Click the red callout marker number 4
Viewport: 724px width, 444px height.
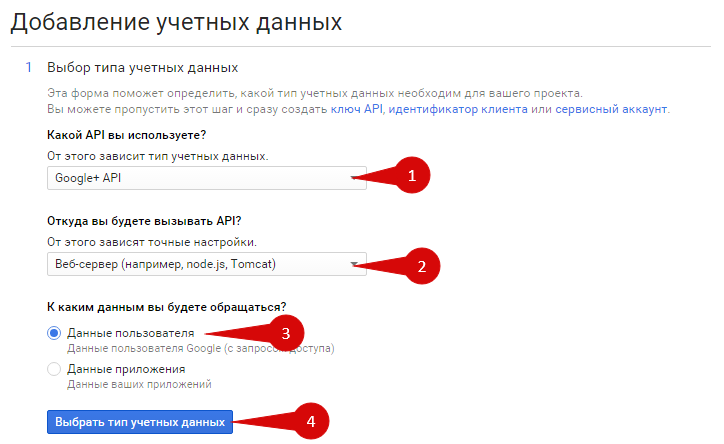click(x=309, y=422)
